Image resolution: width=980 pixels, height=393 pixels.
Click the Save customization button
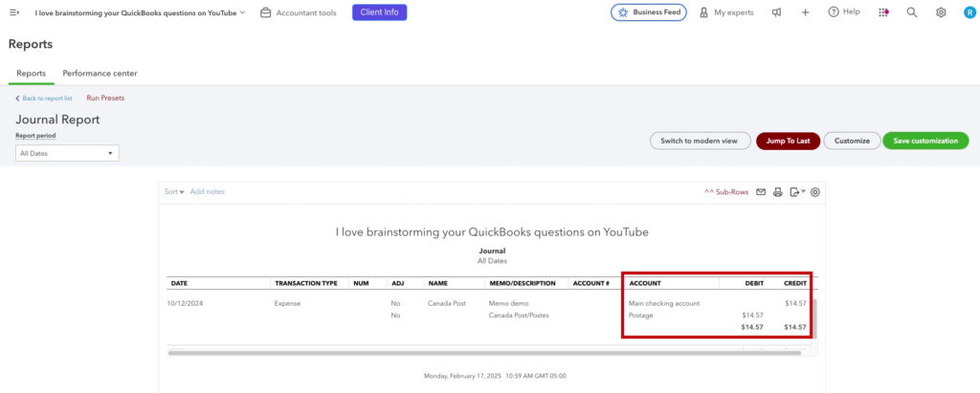(x=925, y=141)
